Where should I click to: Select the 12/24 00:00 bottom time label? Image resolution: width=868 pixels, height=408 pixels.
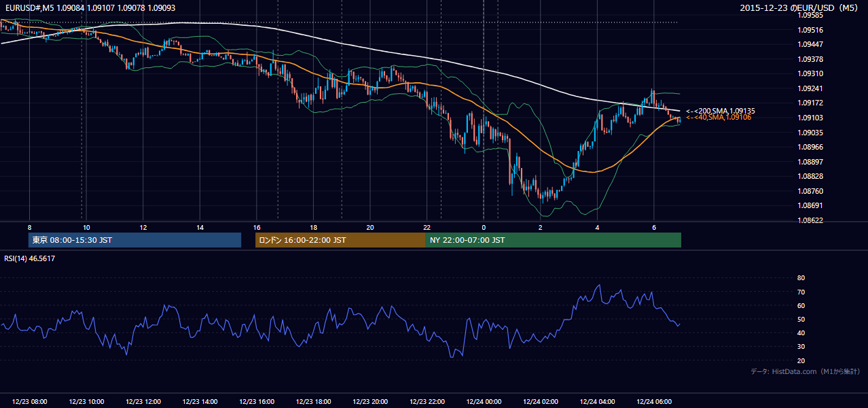(484, 402)
